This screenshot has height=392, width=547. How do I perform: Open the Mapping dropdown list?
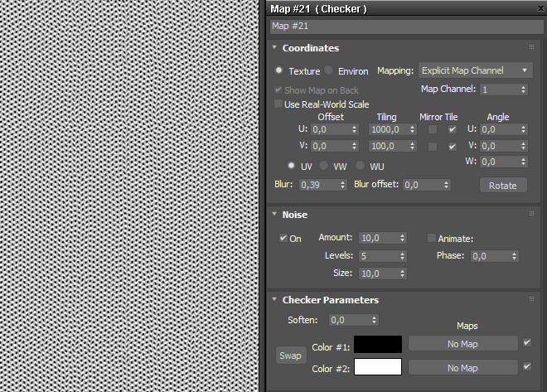[476, 70]
